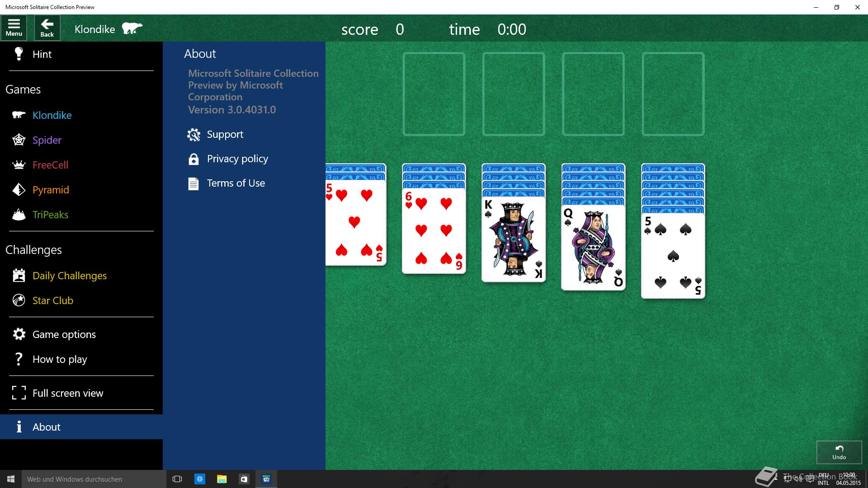Click the Queen of spades card
The height and width of the screenshot is (488, 868).
click(593, 247)
